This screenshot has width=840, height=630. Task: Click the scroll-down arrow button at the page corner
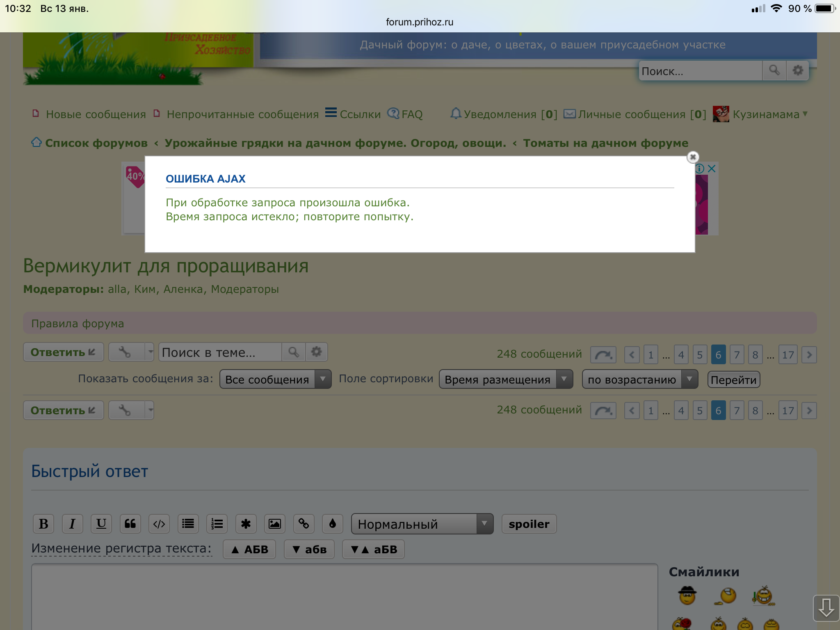826,607
